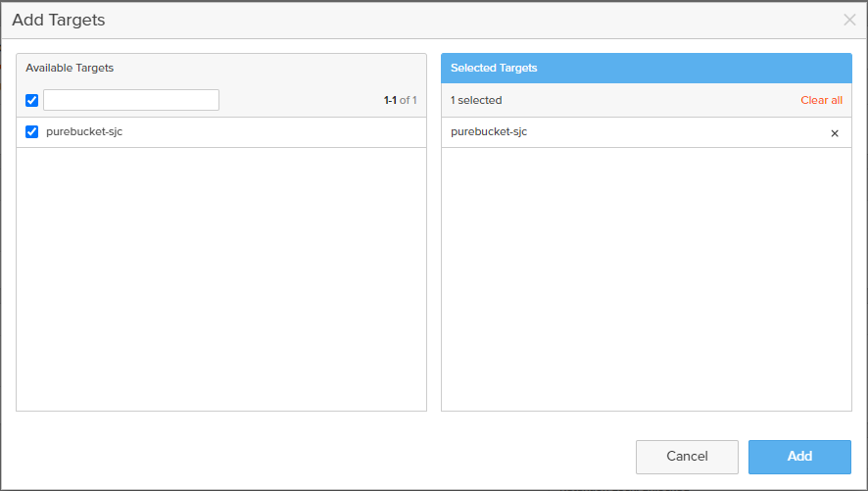
Task: Click Clear all in Selected Targets
Action: tap(822, 100)
